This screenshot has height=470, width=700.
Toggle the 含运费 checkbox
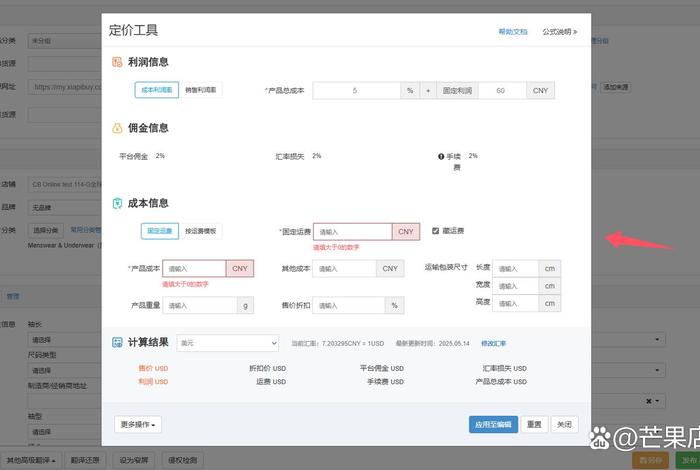coord(435,231)
